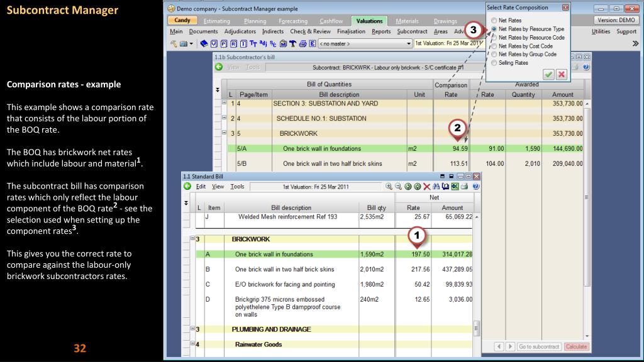Collapse BRICKWORK row in Subcontractor's bill
Image resolution: width=644 pixels, height=362 pixels.
[225, 132]
